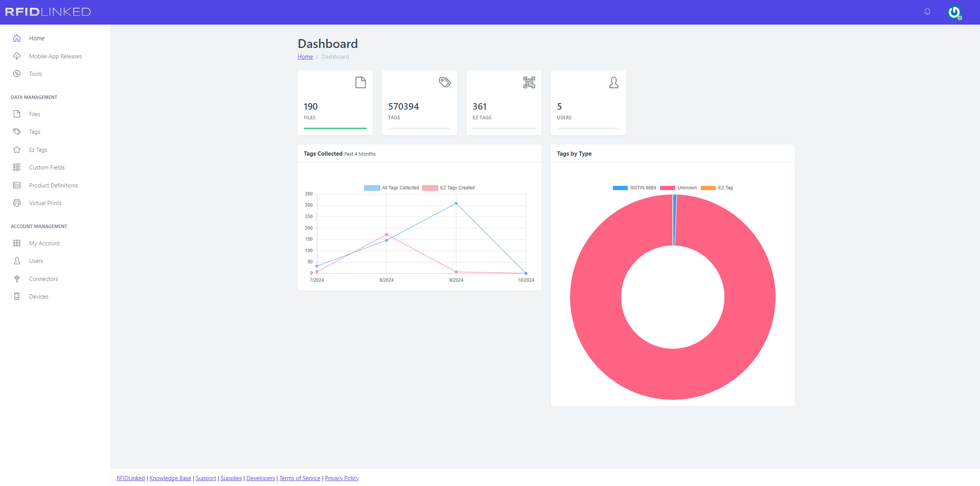This screenshot has width=980, height=486.
Task: Click SGTIN 96Bit blue legend swatch
Action: point(620,188)
